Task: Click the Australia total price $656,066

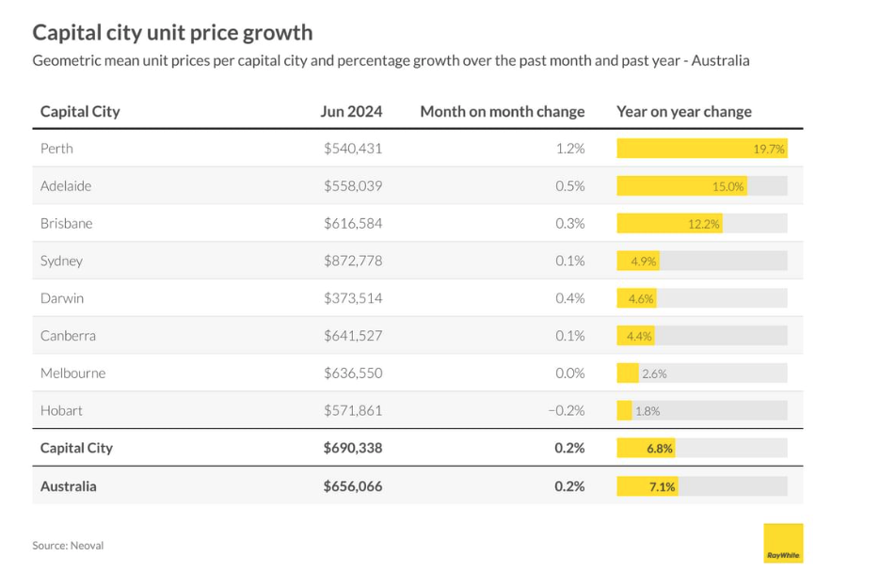Action: click(x=353, y=486)
